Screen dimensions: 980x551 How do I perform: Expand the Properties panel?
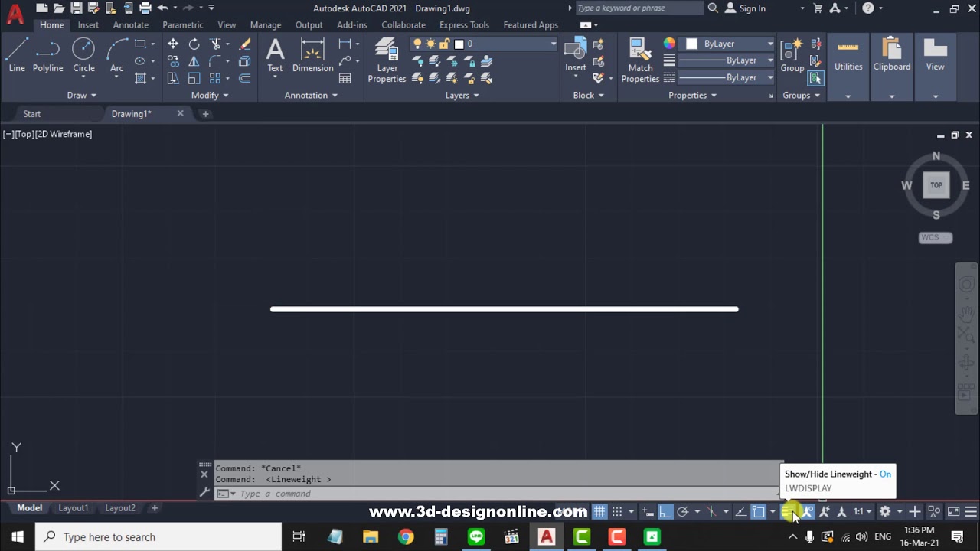tap(692, 95)
